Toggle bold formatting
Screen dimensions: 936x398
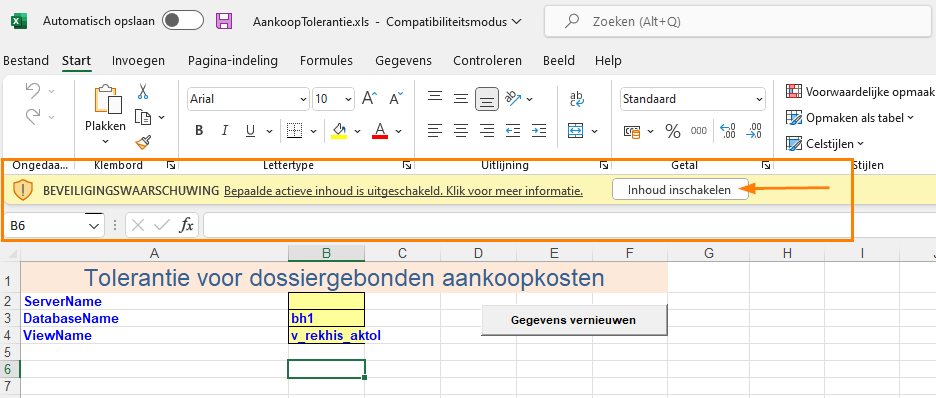click(199, 131)
